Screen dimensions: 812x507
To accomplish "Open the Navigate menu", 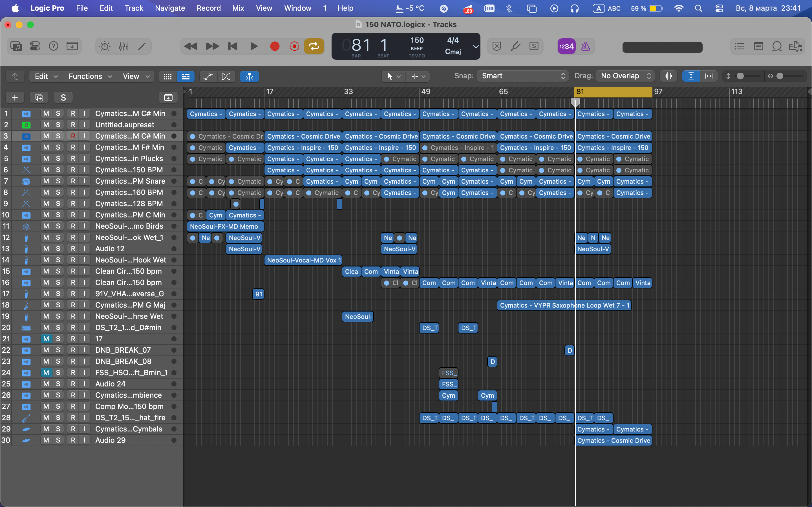I will pyautogui.click(x=170, y=8).
